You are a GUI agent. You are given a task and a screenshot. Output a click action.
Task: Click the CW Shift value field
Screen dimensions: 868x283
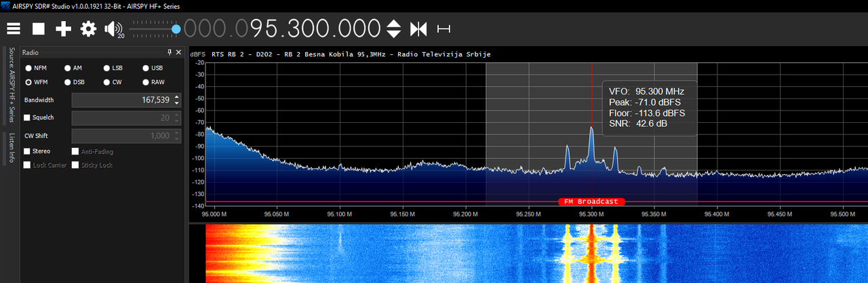pos(126,136)
